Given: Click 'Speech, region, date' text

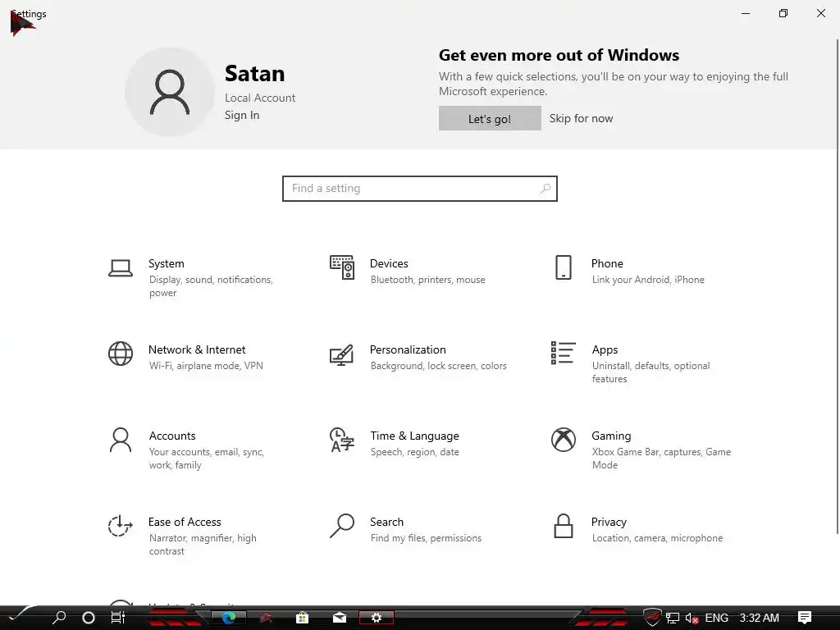Looking at the screenshot, I should [414, 452].
